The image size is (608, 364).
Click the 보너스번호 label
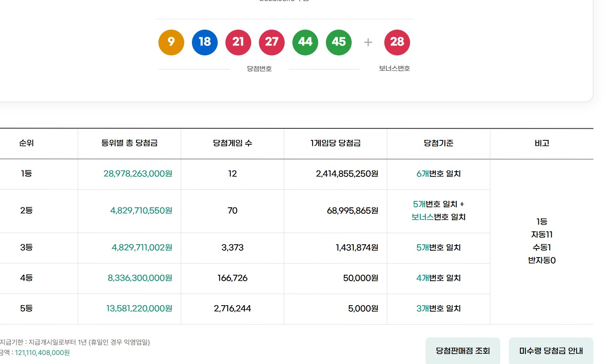(395, 69)
